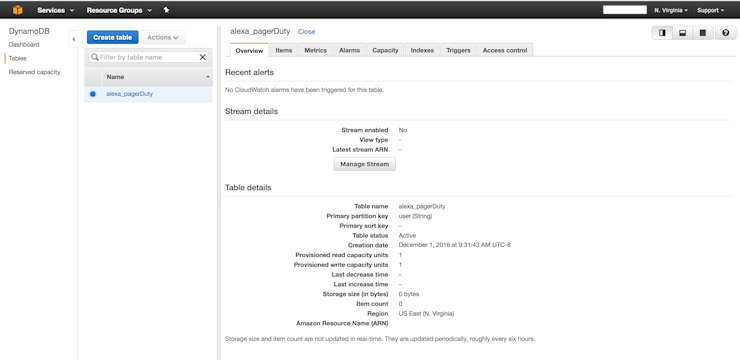
Task: Click the Provisioned read capacity units label
Action: (x=342, y=255)
